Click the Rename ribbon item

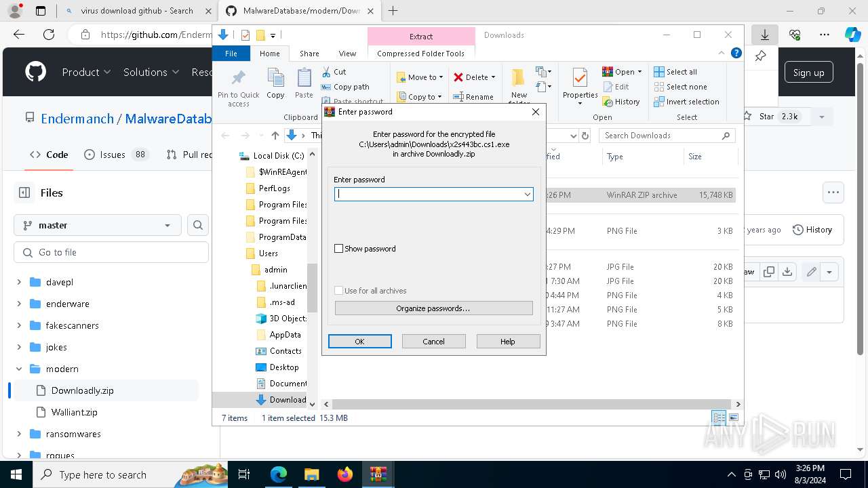[x=473, y=97]
